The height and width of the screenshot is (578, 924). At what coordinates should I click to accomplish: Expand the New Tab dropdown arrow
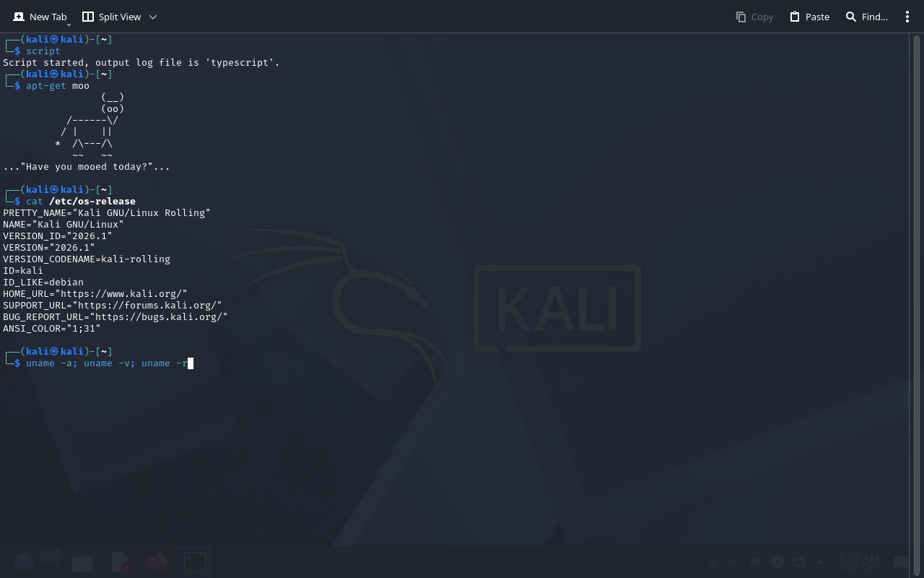pyautogui.click(x=69, y=25)
